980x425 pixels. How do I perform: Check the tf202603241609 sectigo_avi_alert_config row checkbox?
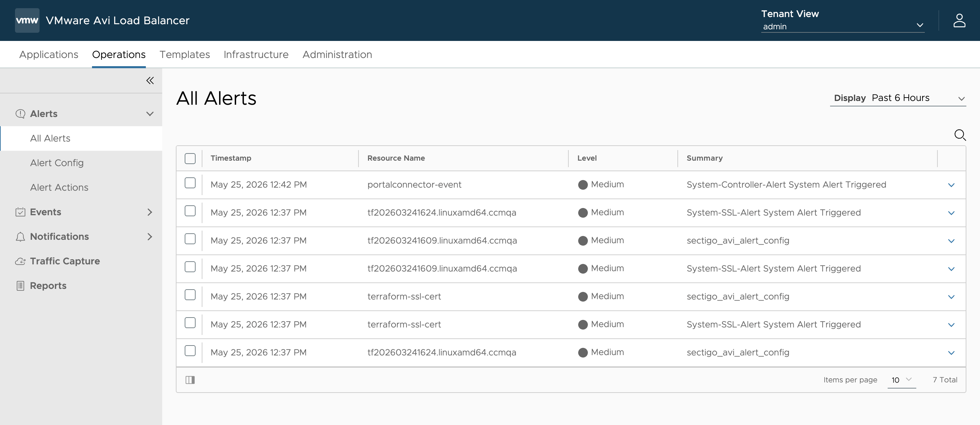pos(190,239)
